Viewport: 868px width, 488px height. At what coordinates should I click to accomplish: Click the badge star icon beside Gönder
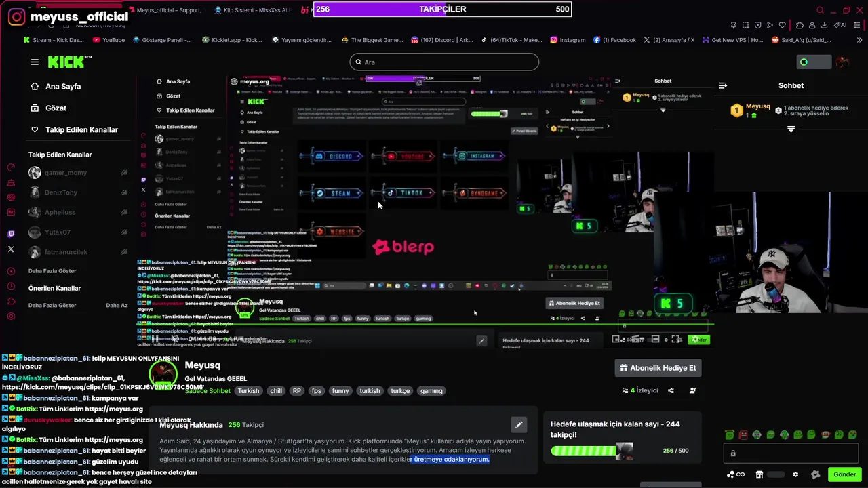click(815, 474)
